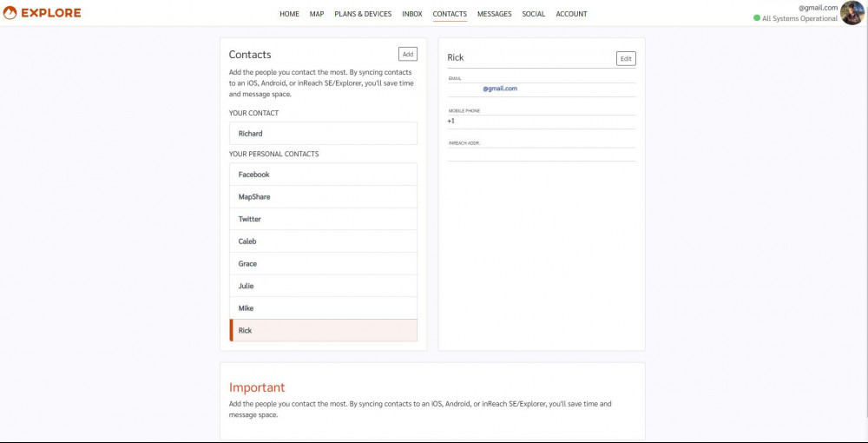Open PLANS & DEVICES
Viewport: 868px width, 443px height.
(x=363, y=14)
